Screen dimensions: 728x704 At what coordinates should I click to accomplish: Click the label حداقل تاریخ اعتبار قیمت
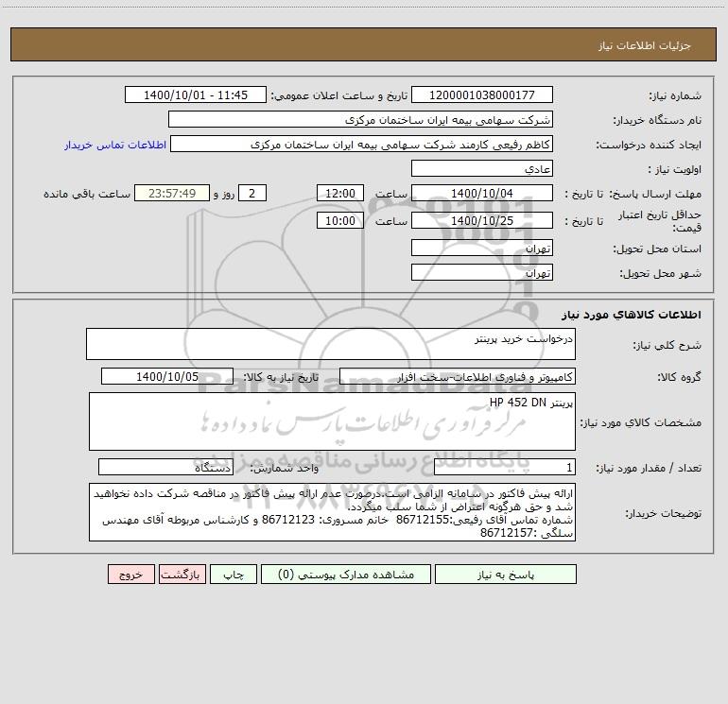660,221
